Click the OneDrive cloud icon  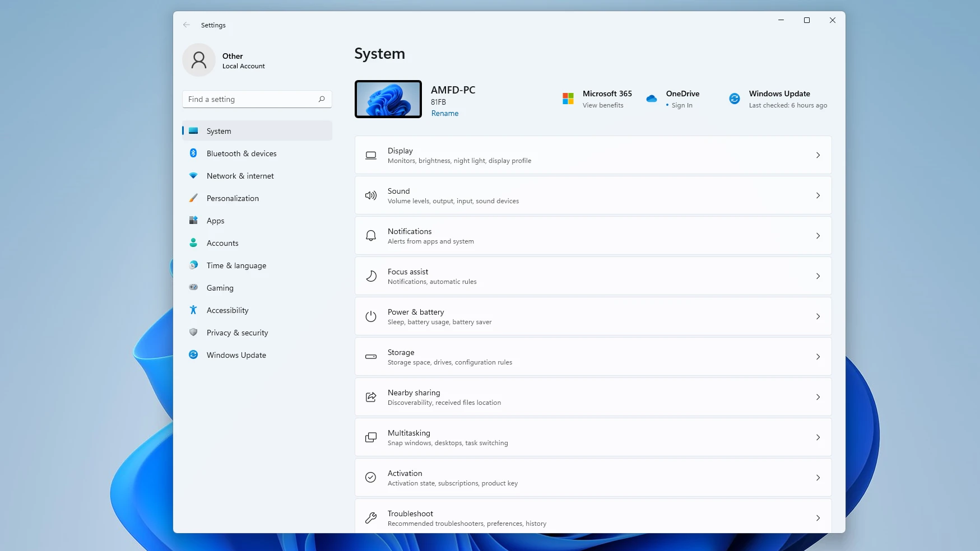tap(651, 99)
